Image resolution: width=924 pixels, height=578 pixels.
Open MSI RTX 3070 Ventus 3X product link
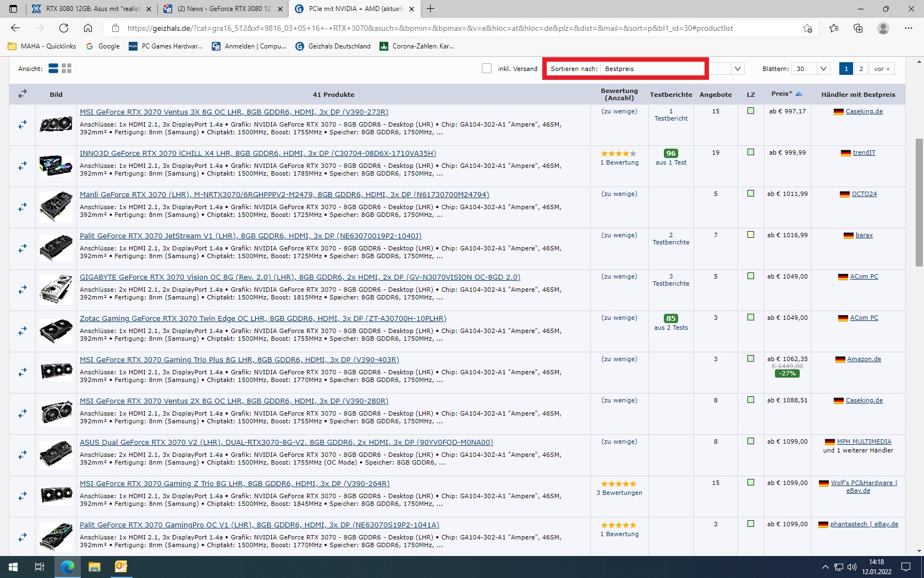pos(234,112)
